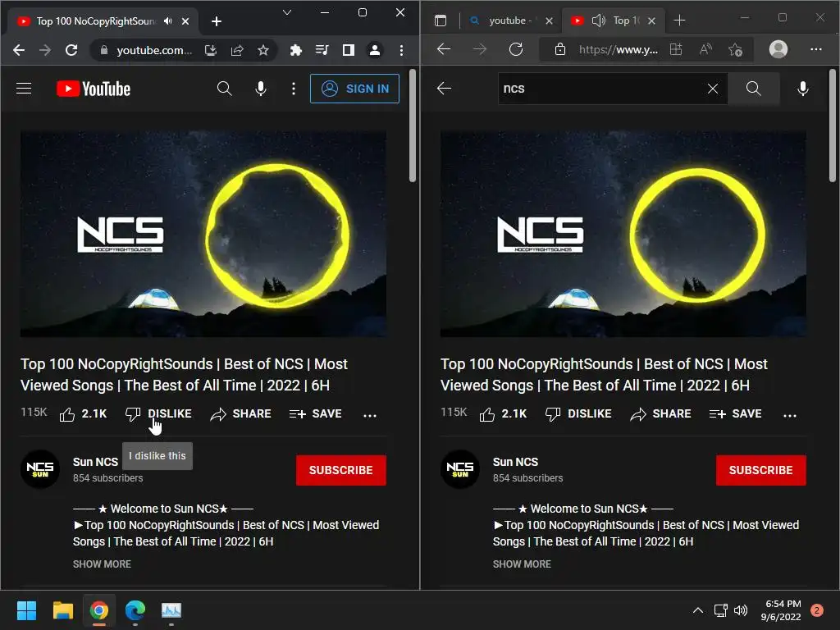Click DISLIKE in the Edge window
This screenshot has height=630, width=840.
pos(578,414)
